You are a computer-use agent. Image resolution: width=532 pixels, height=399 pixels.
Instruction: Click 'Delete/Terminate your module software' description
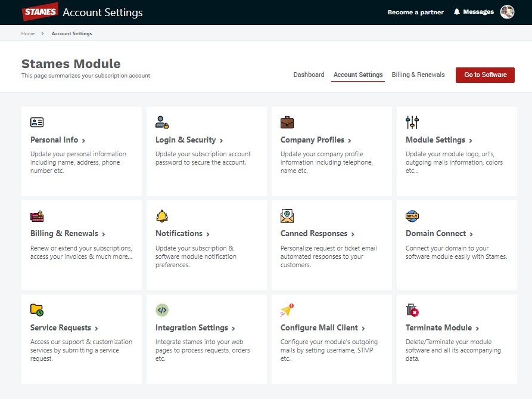(x=453, y=350)
